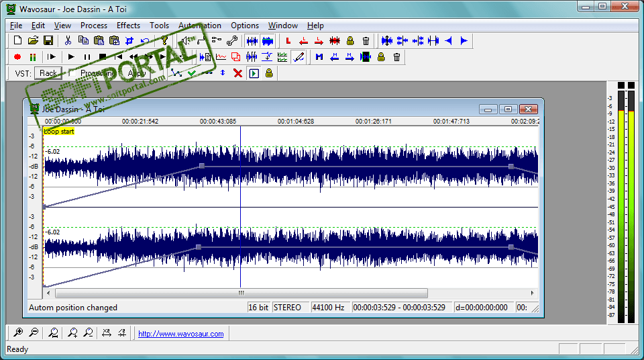
Task: Click the waveform horizontal scrollbar thumb
Action: coord(241,294)
